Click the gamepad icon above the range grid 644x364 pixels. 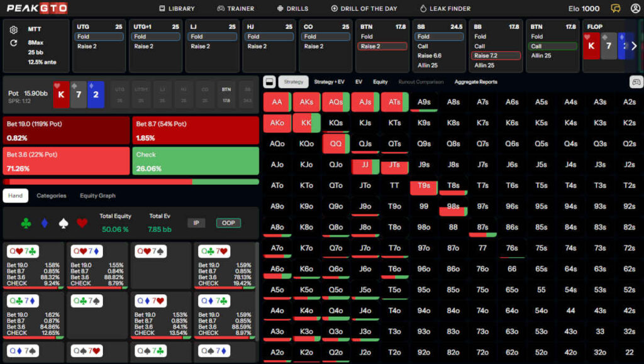coord(636,82)
